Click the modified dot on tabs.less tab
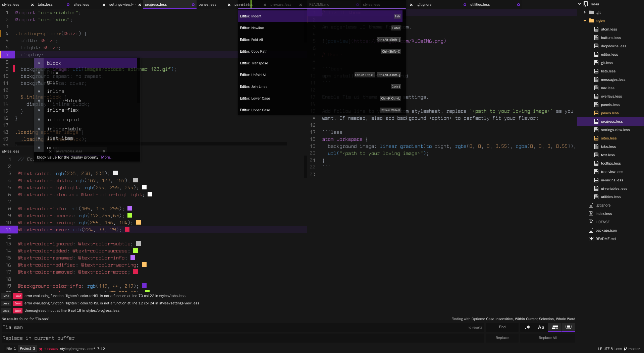Screen dimensions: 644x353 pos(68,5)
